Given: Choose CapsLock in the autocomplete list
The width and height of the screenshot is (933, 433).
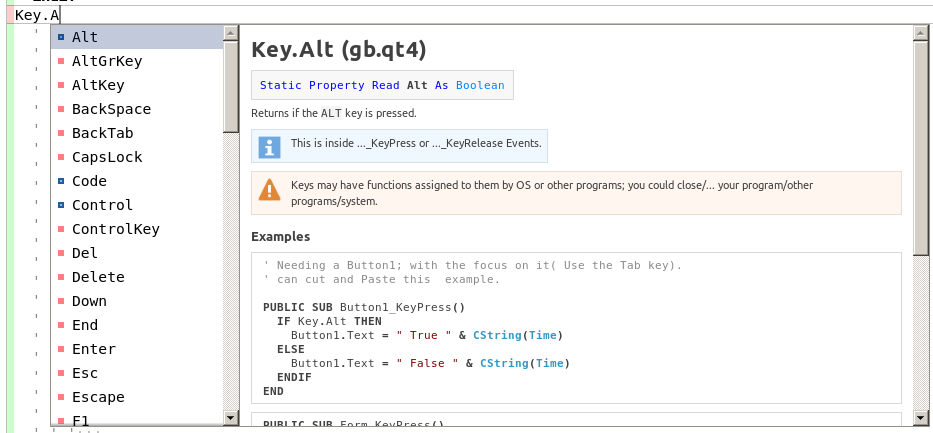Looking at the screenshot, I should 106,157.
